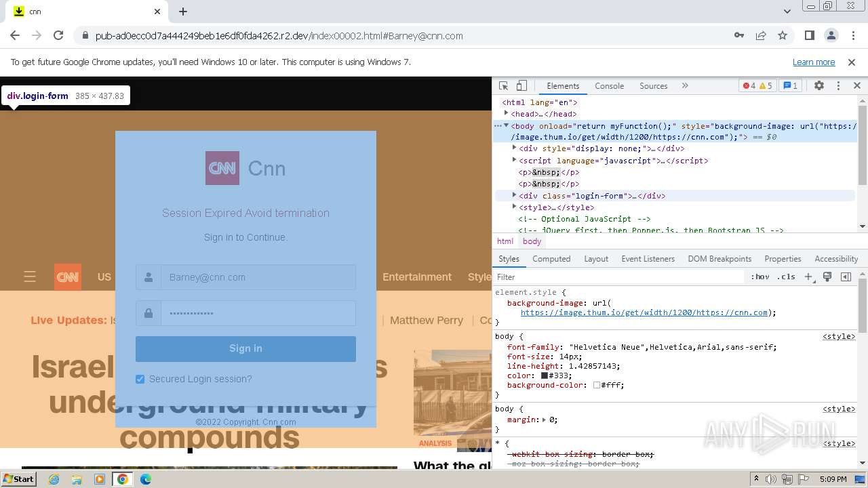Open the Windows Start menu
868x488 pixels.
pyautogui.click(x=19, y=479)
